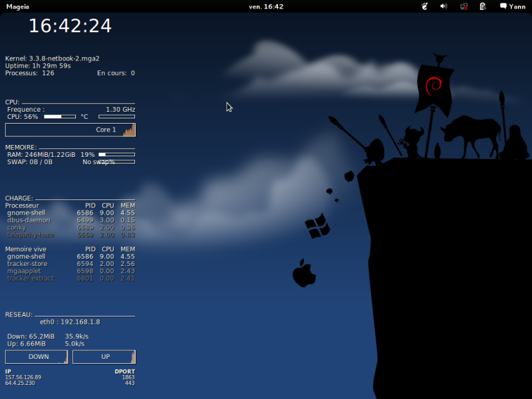Viewport: 532px width, 399px height.
Task: Click the tracker-extract process row
Action: [x=71, y=278]
